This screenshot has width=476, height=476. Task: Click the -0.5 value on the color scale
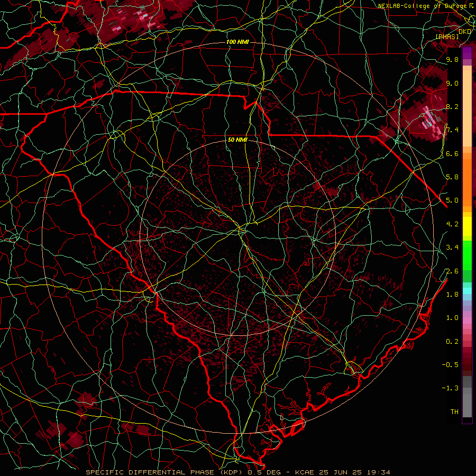click(x=450, y=365)
